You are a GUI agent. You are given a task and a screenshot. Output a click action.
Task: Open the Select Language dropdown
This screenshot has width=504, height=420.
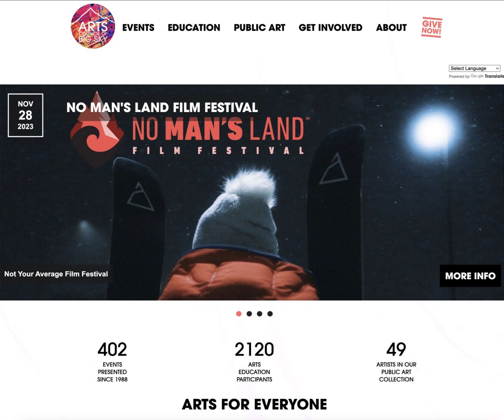474,68
